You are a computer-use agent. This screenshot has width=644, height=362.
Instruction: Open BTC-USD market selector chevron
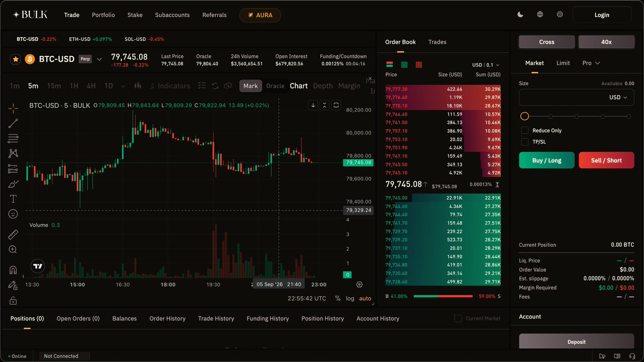pyautogui.click(x=99, y=59)
